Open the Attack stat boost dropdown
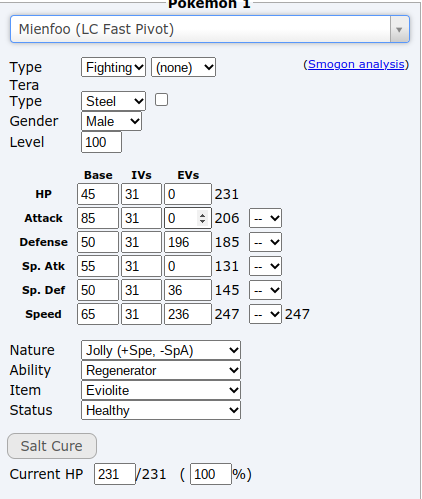422x499 pixels. click(x=265, y=218)
